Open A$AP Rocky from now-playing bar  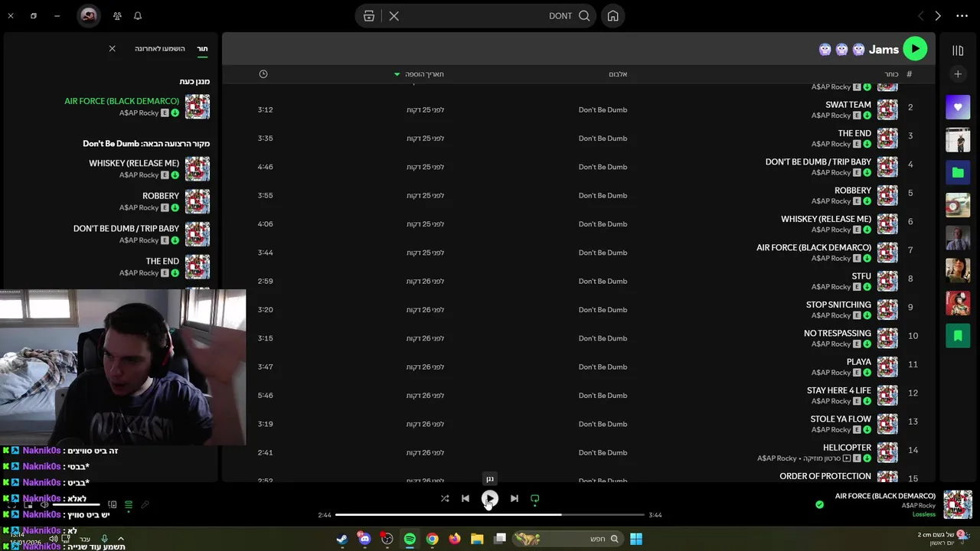tap(919, 506)
